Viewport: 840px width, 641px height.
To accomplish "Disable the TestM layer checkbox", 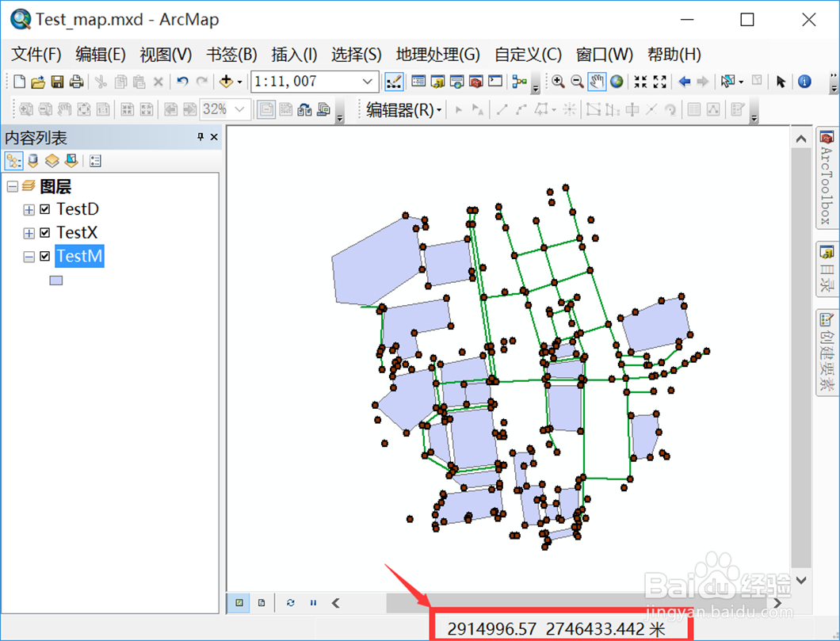I will tap(44, 256).
